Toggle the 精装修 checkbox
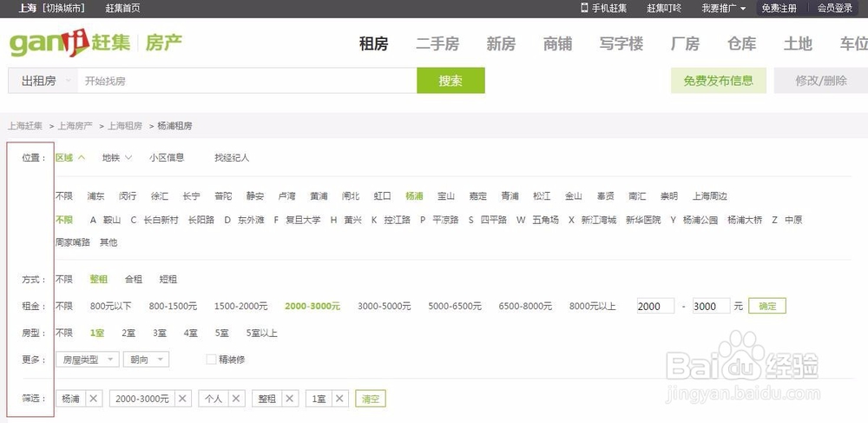The height and width of the screenshot is (423, 868). click(211, 360)
